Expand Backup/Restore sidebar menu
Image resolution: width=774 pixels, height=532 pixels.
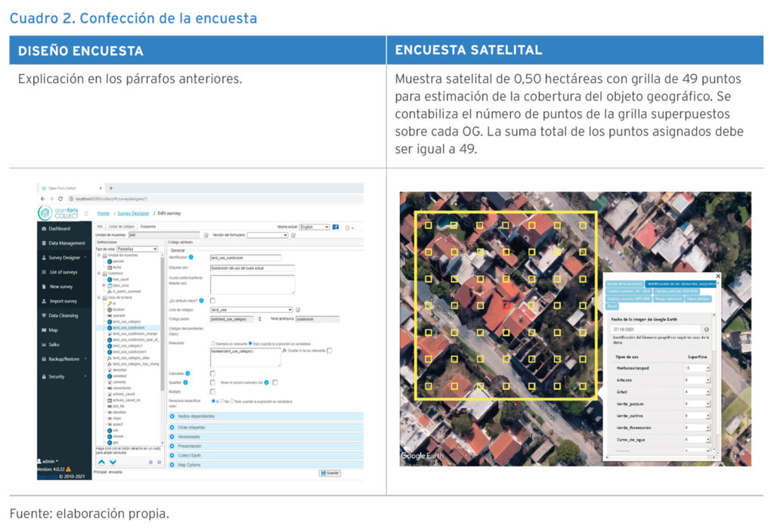pyautogui.click(x=63, y=359)
